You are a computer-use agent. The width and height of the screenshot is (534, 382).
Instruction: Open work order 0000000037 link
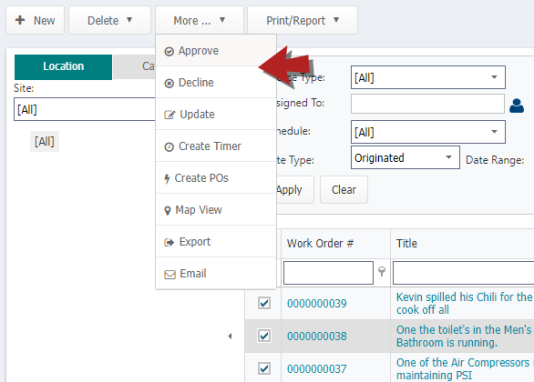317,369
